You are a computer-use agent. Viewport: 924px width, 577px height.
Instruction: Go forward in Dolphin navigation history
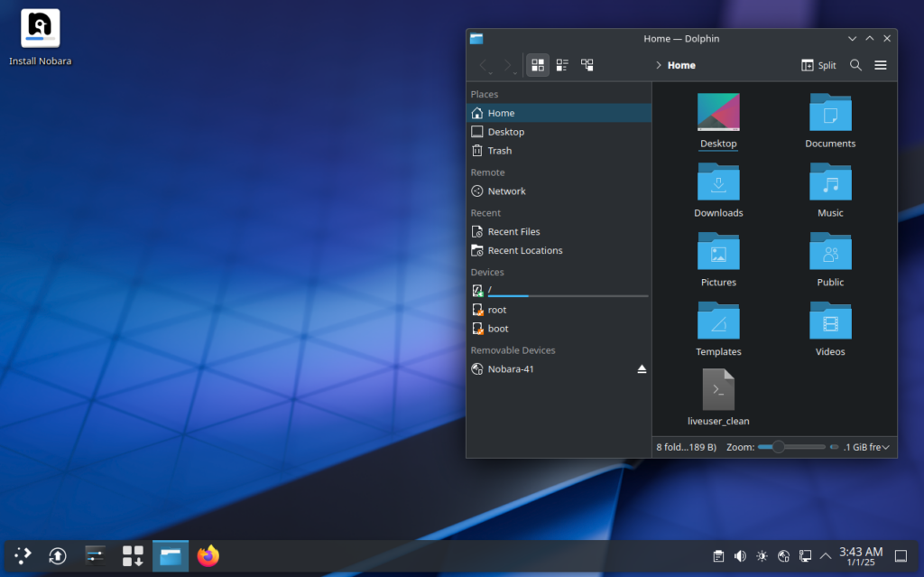[x=508, y=65]
